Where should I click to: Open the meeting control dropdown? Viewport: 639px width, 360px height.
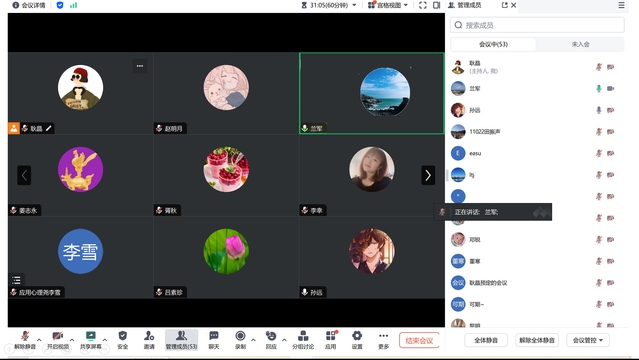[x=588, y=340]
